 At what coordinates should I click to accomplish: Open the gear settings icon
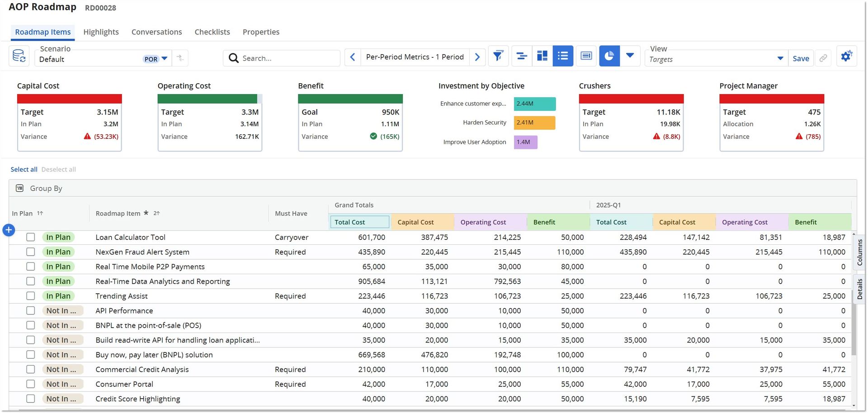tap(846, 56)
